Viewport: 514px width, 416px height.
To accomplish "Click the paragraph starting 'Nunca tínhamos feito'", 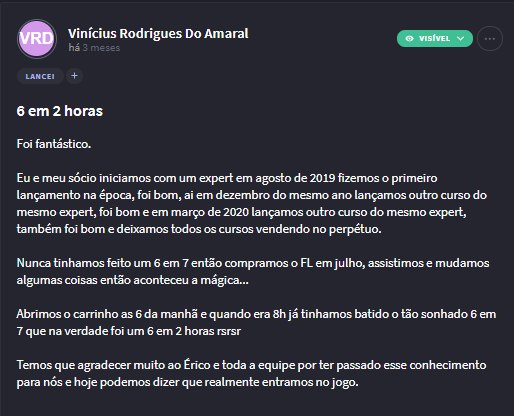I will [253, 271].
